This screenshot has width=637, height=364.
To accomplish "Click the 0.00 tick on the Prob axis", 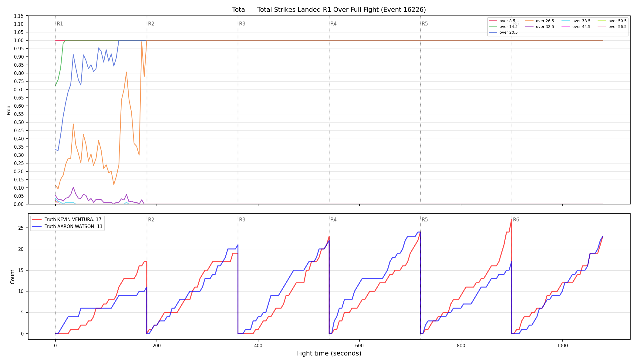I will click(19, 204).
